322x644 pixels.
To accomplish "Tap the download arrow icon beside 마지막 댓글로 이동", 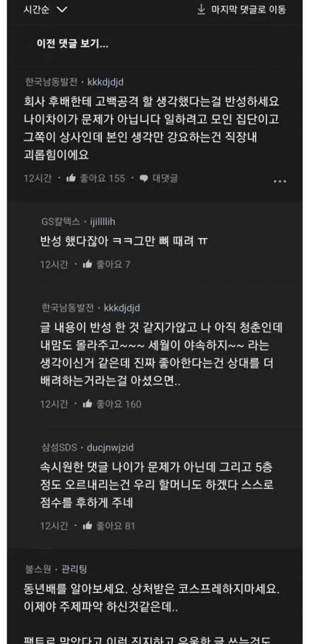I will 201,9.
